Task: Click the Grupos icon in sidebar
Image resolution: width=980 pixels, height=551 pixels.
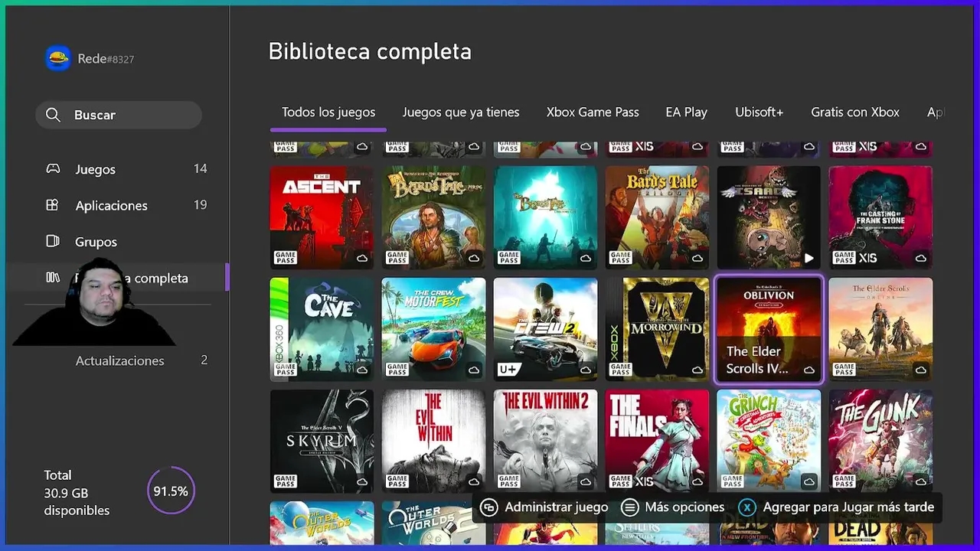Action: point(53,241)
